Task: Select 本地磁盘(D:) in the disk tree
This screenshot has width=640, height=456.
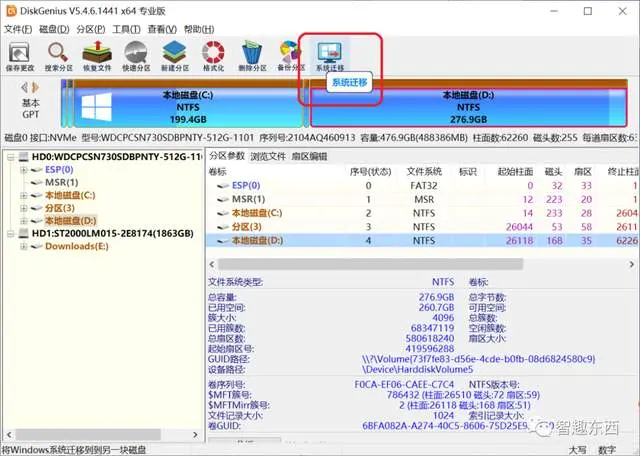Action: [70, 221]
